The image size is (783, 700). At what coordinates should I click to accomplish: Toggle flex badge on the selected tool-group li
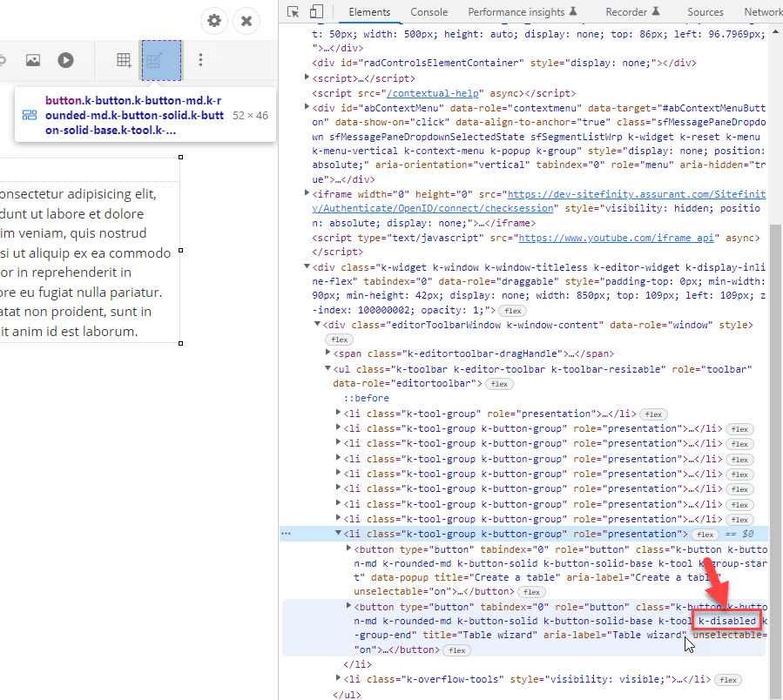click(706, 535)
